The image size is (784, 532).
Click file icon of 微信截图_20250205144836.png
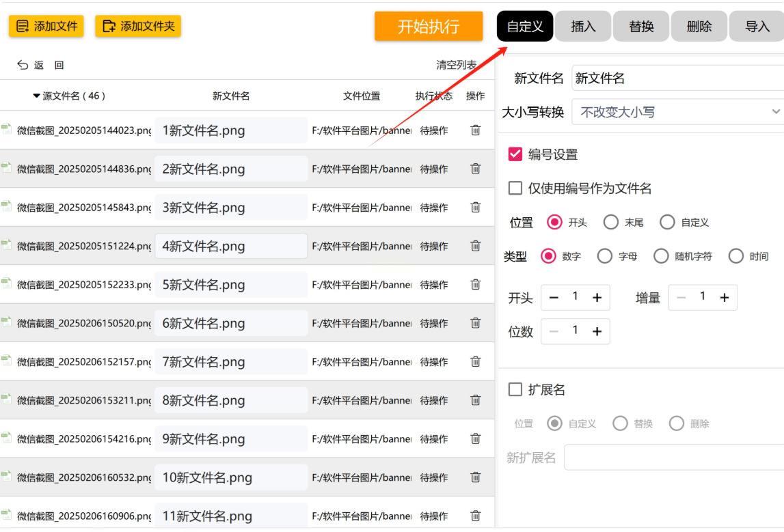[7, 168]
